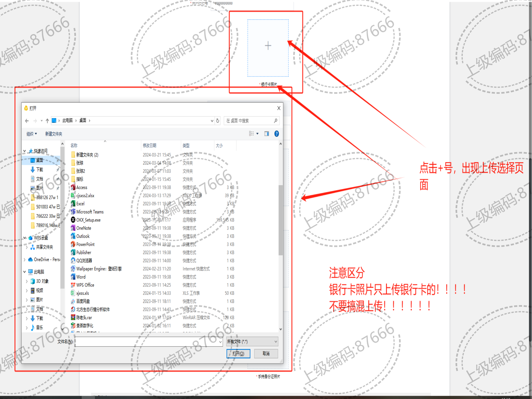Open the view options dropdown arrow
Viewport: 532px width, 399px height.
tap(257, 134)
